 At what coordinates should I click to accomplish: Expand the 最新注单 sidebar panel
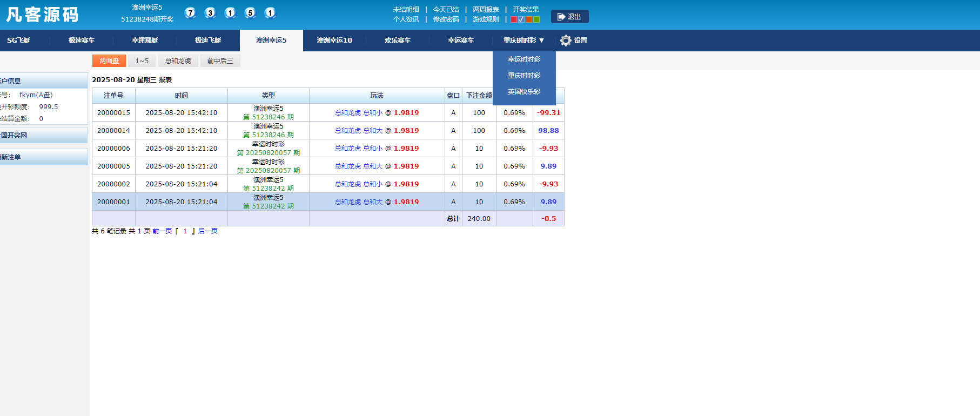click(x=43, y=157)
